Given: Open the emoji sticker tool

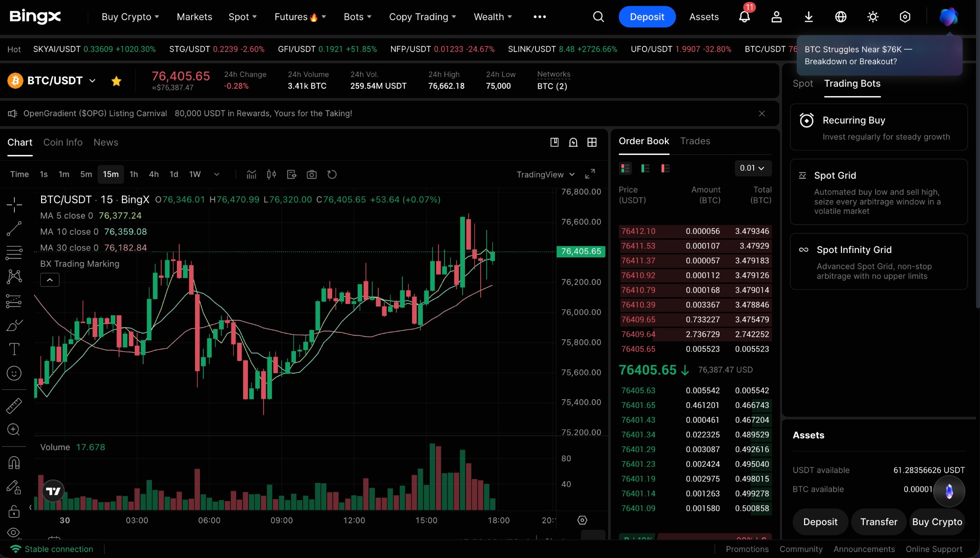Looking at the screenshot, I should [14, 373].
